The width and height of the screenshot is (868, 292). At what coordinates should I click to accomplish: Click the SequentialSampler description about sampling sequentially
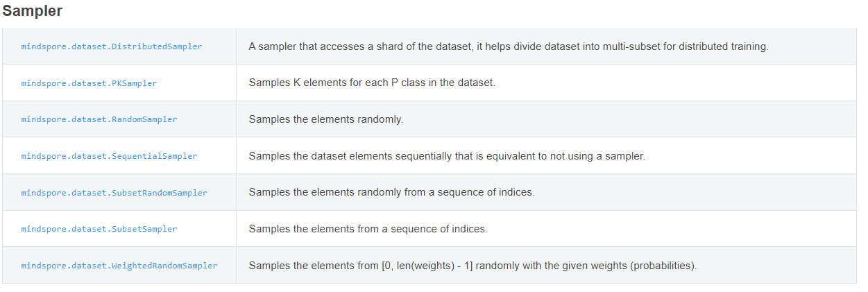click(446, 156)
